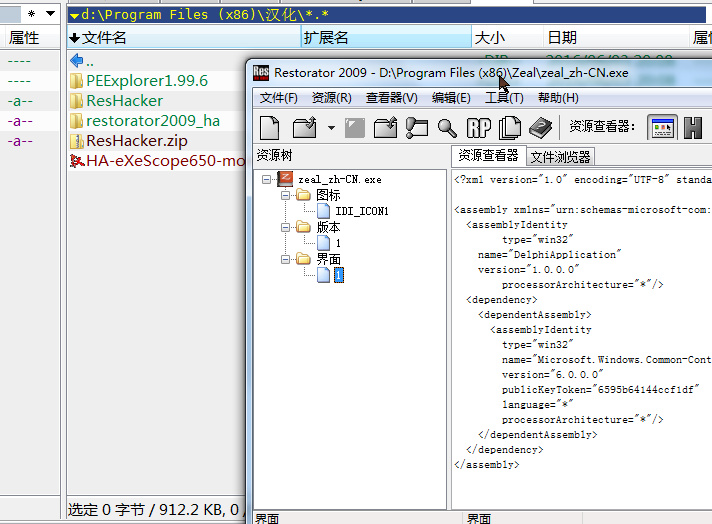
Task: Click the RP ResPatcher icon
Action: [479, 128]
